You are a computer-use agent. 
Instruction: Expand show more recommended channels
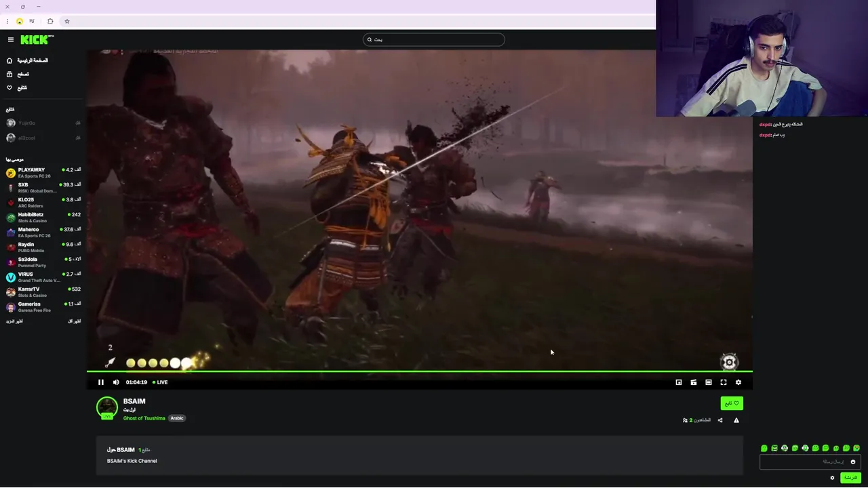[14, 321]
